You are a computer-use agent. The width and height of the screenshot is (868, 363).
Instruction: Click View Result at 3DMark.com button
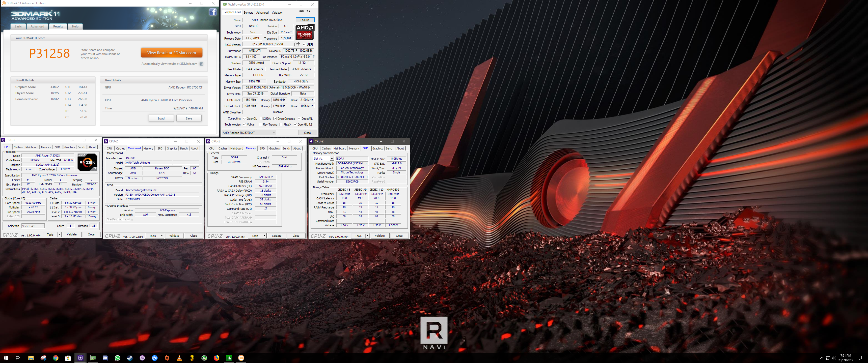172,53
